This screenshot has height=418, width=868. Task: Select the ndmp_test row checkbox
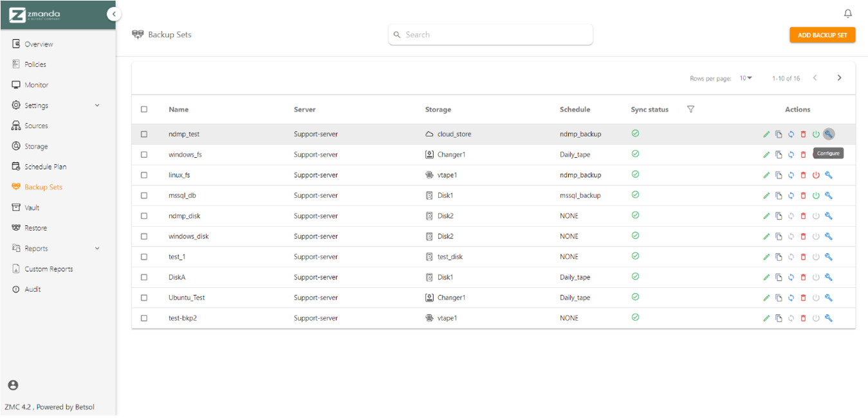144,134
